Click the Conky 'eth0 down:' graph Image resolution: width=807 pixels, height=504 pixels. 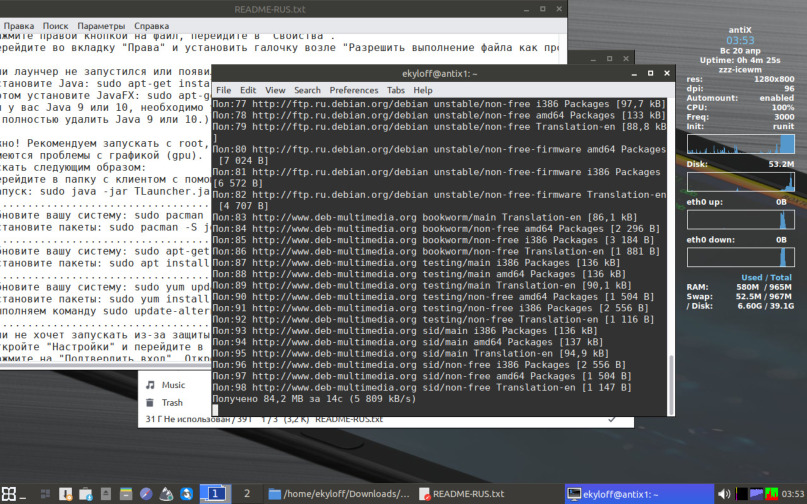(x=740, y=257)
